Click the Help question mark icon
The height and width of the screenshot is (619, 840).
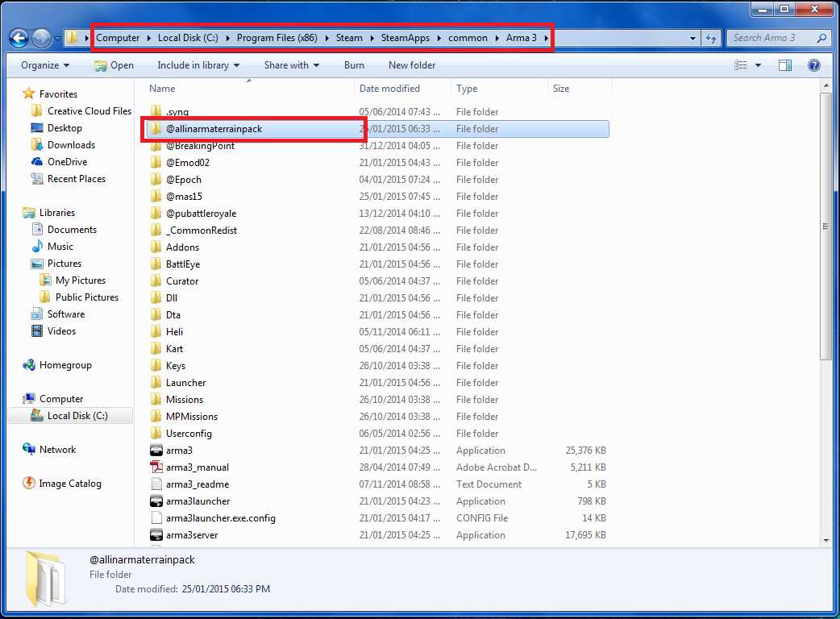coord(813,65)
